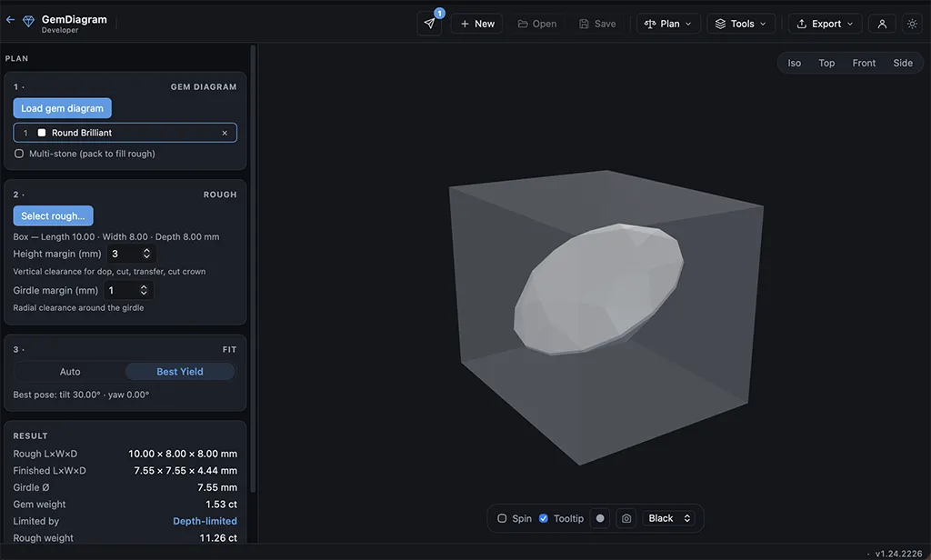Click the Round Brilliant list row
The image size is (931, 560).
click(125, 133)
